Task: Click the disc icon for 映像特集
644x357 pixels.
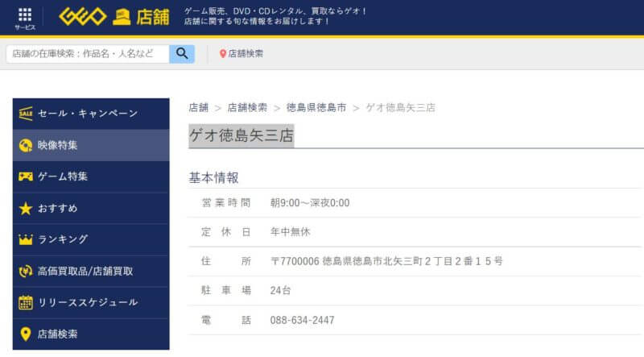Action: pyautogui.click(x=26, y=145)
